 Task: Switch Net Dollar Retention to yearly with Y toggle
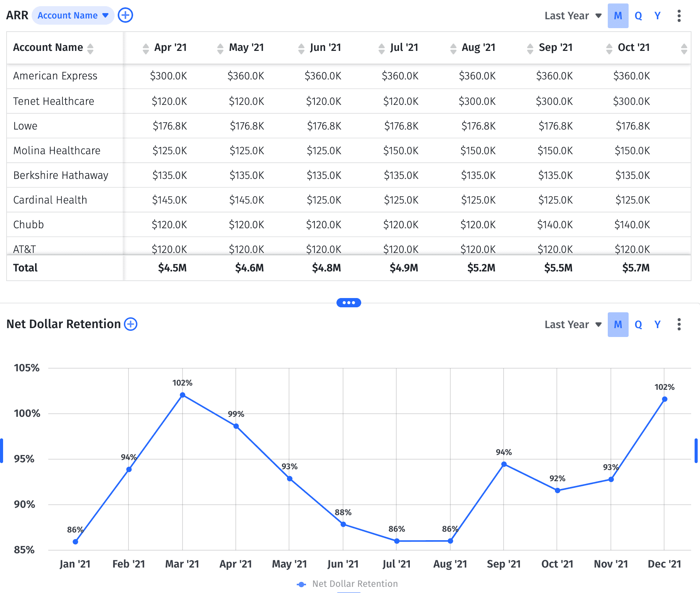click(x=657, y=325)
